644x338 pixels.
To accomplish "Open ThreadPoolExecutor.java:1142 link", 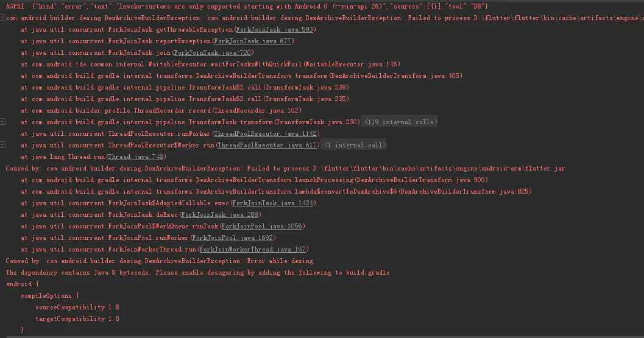I will pyautogui.click(x=265, y=133).
